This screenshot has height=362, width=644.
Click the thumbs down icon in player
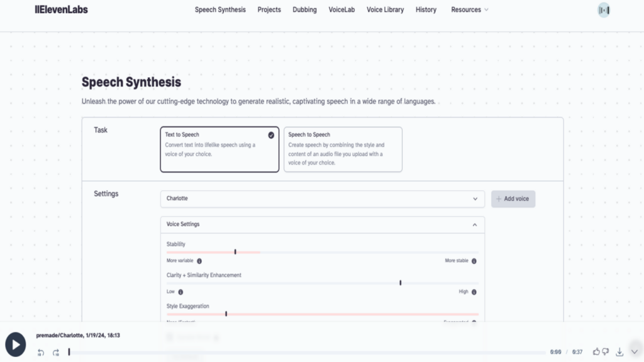pyautogui.click(x=605, y=352)
